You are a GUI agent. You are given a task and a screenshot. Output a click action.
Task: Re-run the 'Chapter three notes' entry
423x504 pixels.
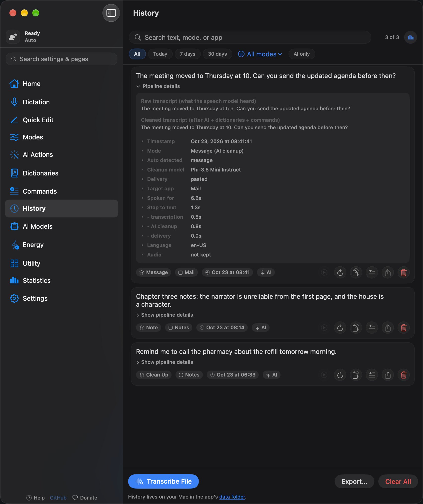pos(340,328)
